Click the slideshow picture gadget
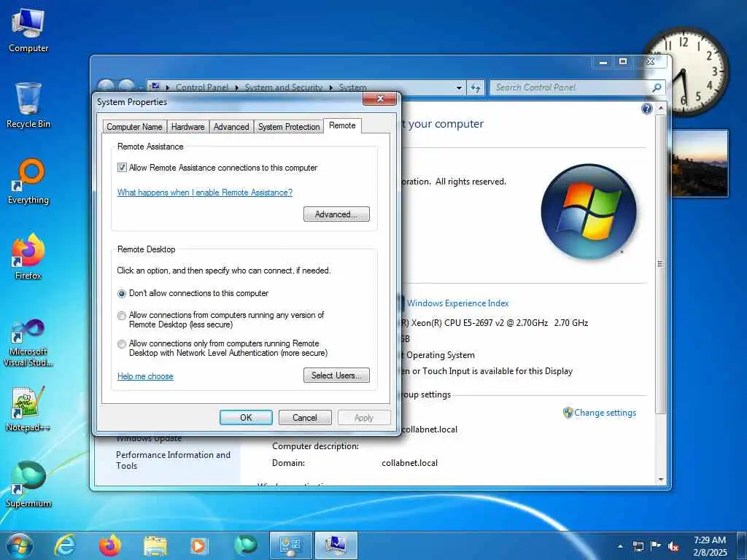Image resolution: width=747 pixels, height=560 pixels. click(700, 163)
